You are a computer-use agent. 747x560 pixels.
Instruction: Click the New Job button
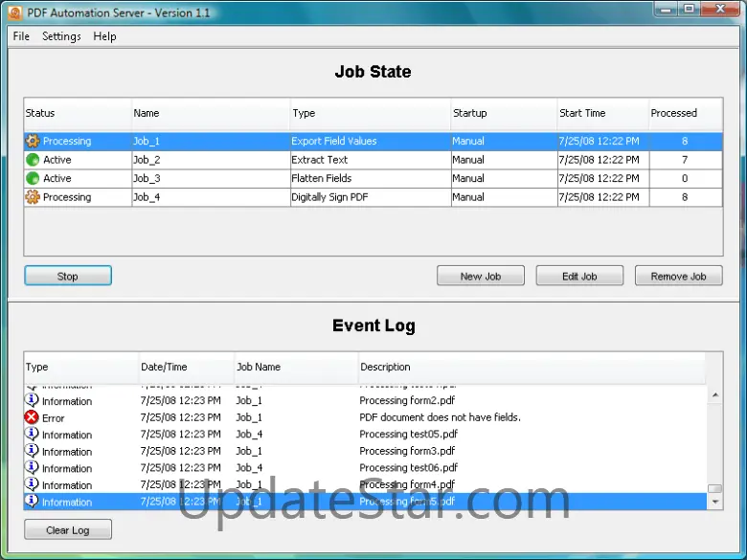[480, 276]
